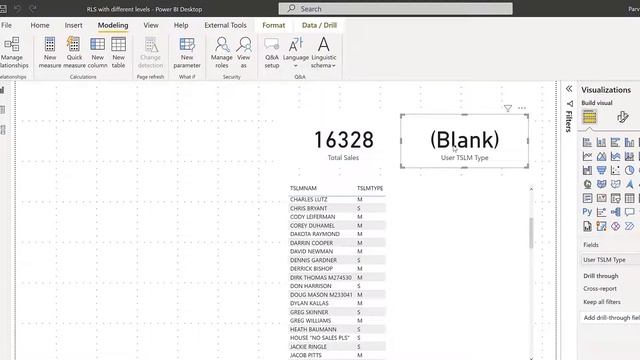The image size is (640, 360).
Task: Switch to Home ribbon tab
Action: pyautogui.click(x=40, y=25)
